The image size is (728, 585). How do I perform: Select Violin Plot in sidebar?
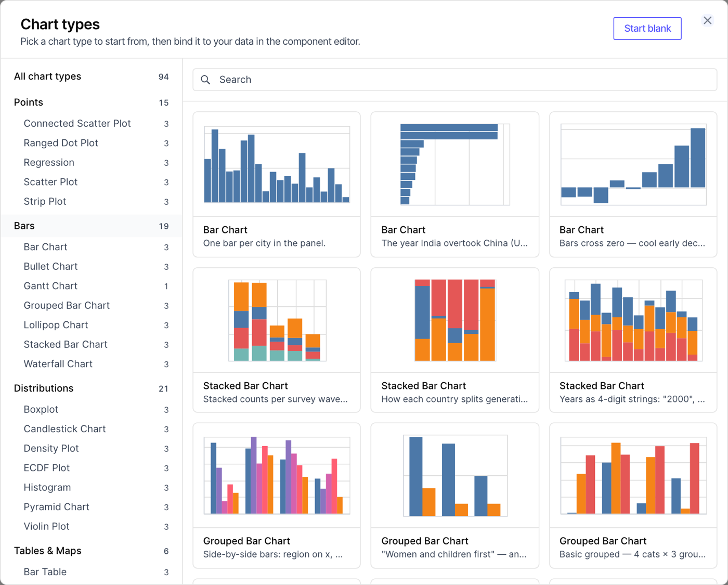pyautogui.click(x=92, y=526)
